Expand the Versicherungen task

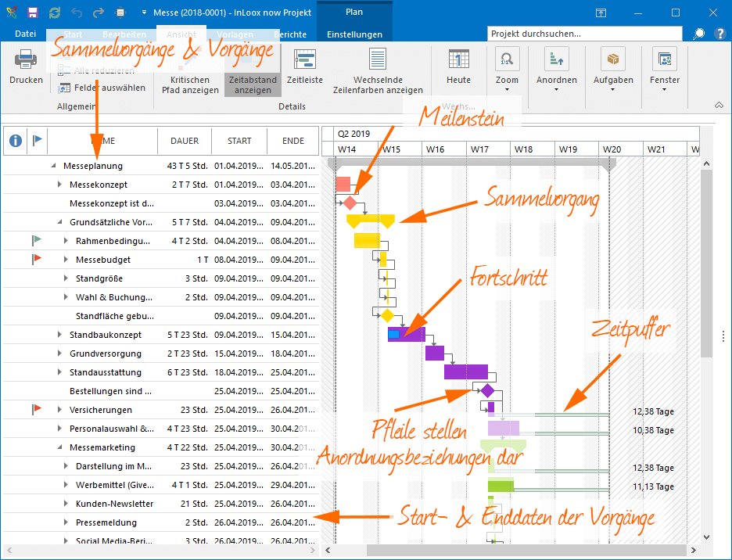point(59,410)
